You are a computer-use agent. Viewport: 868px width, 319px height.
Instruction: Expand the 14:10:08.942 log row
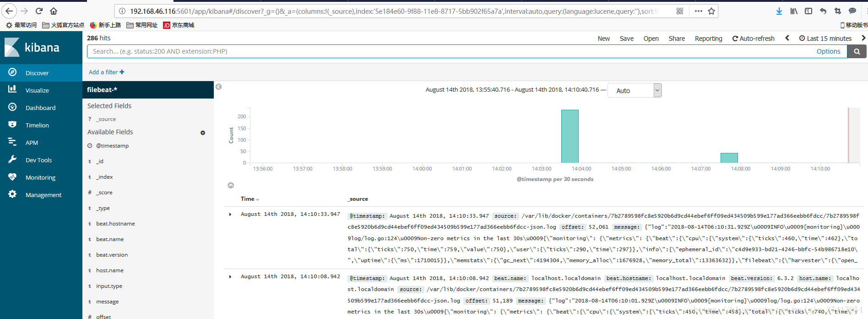(x=230, y=276)
